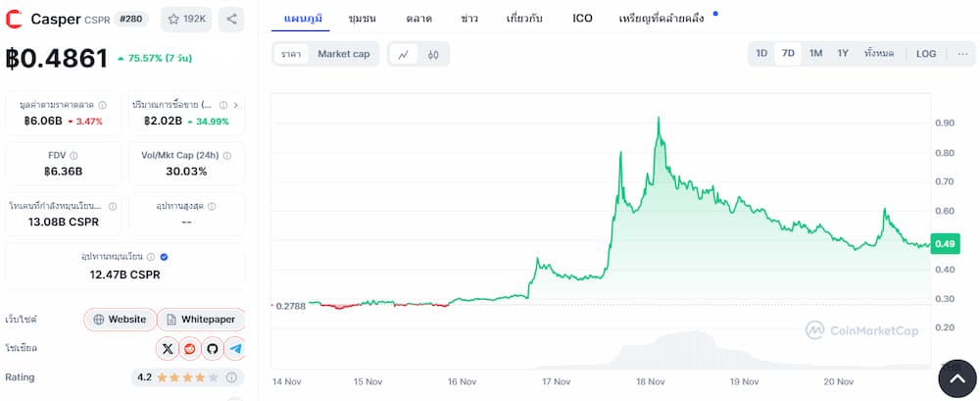Click the scroll-to-top arrow button
The width and height of the screenshot is (980, 401).
coord(956,378)
